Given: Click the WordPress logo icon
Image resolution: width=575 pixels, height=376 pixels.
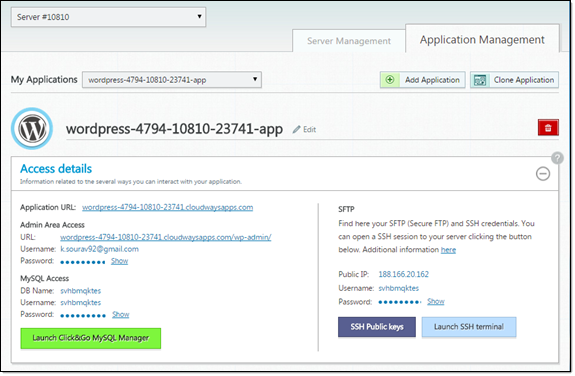Looking at the screenshot, I should coord(32,129).
